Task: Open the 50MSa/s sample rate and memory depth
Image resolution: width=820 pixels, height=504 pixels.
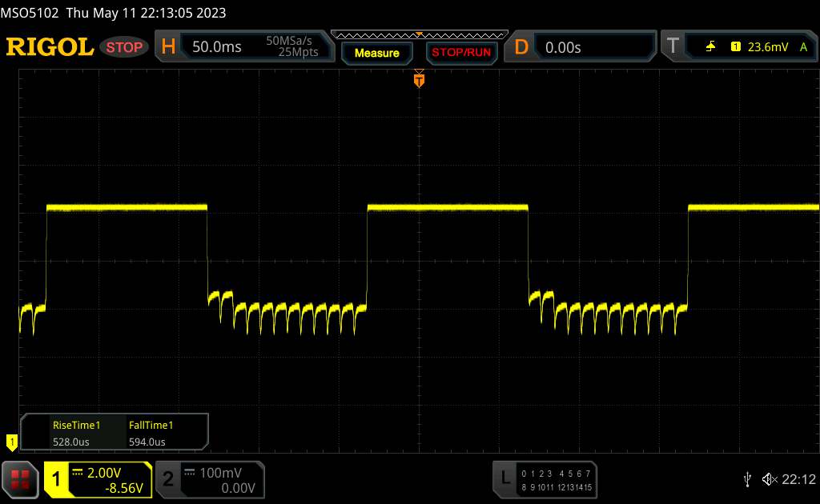Action: pyautogui.click(x=292, y=47)
